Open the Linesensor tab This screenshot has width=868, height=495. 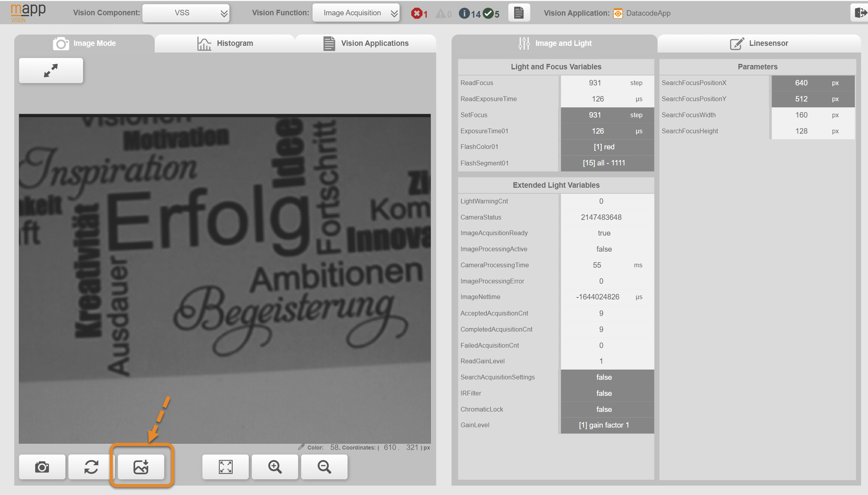[x=759, y=44]
